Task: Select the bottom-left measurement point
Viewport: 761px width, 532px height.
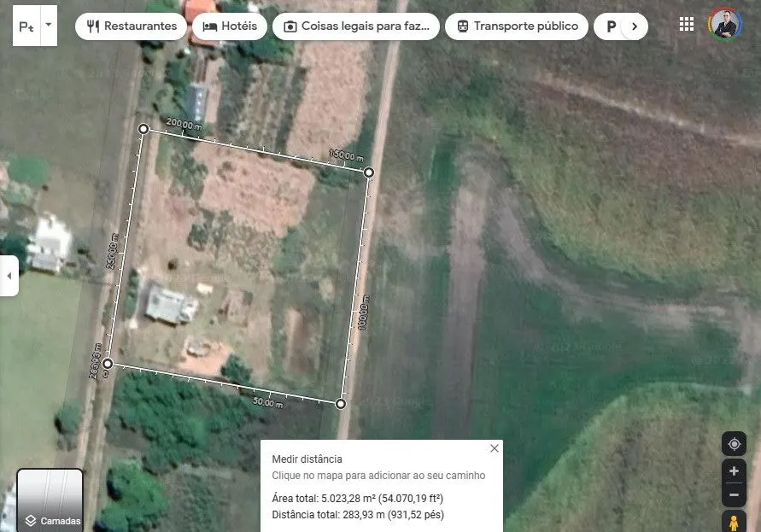Action: [x=108, y=364]
